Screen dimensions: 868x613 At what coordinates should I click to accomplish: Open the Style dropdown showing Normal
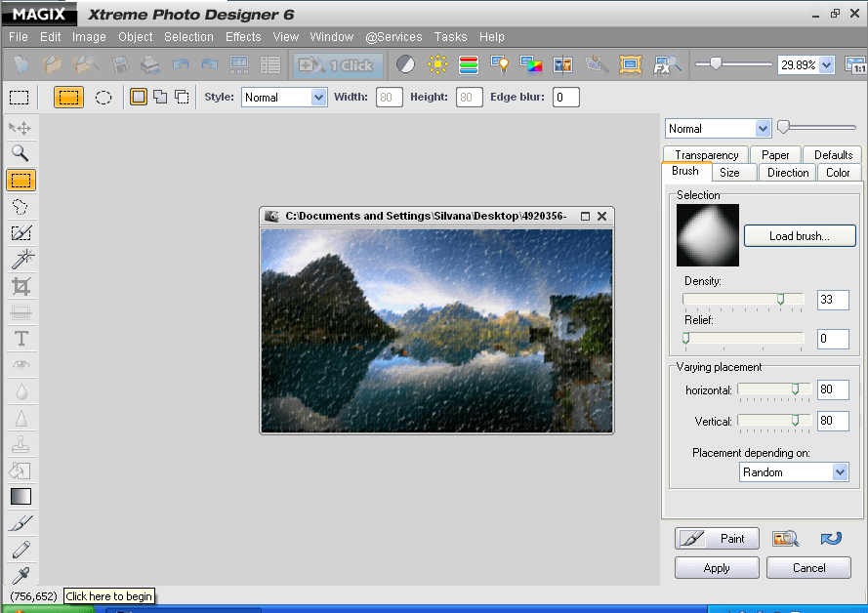click(x=283, y=97)
